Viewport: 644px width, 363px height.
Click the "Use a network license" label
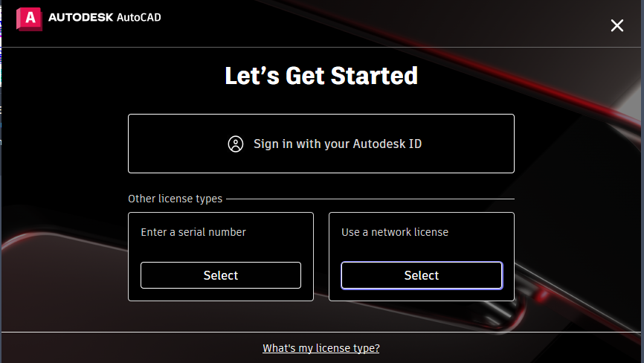click(395, 232)
